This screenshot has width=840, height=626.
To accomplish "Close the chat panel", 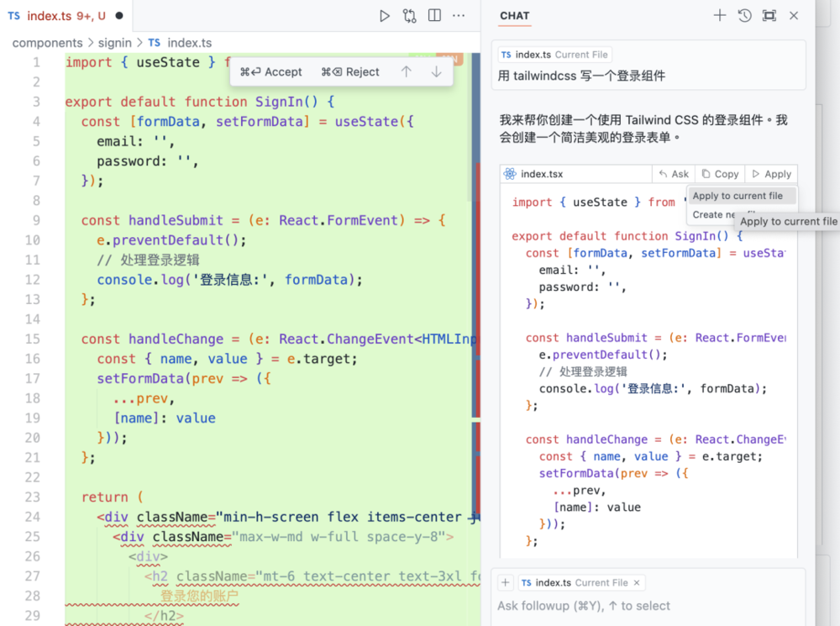I will [794, 15].
